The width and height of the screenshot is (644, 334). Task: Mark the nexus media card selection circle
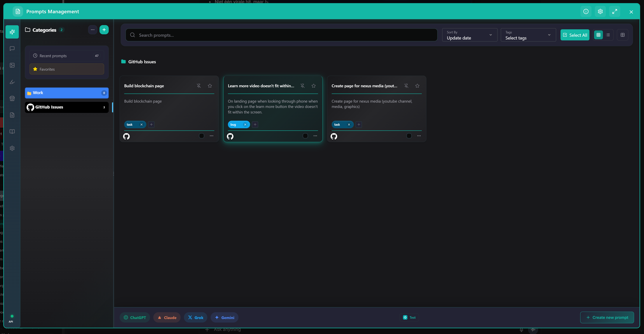click(409, 136)
